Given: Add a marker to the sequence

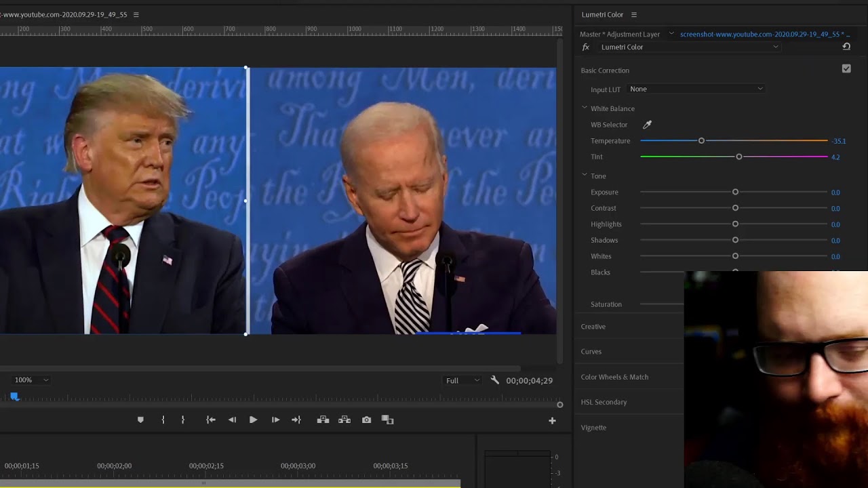Looking at the screenshot, I should [140, 420].
